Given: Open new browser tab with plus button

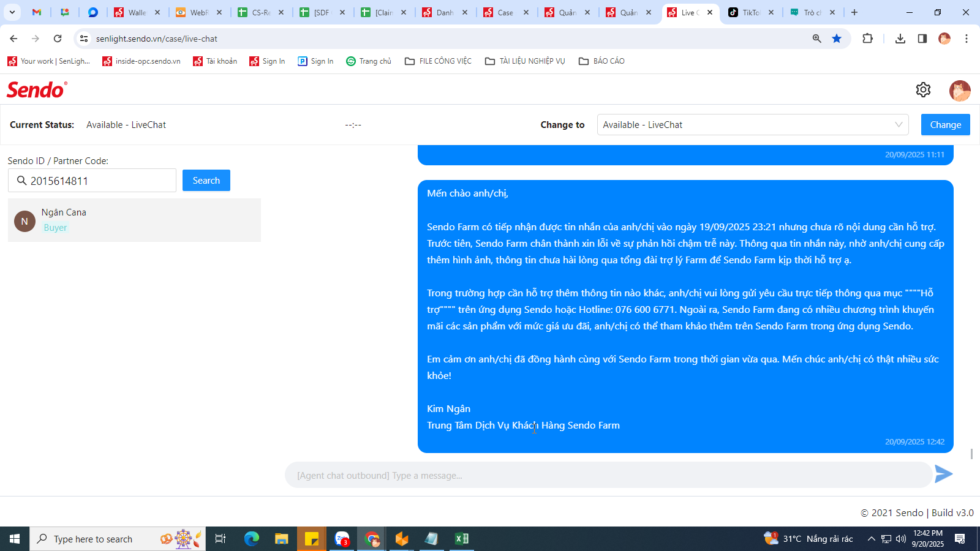Looking at the screenshot, I should pos(854,12).
